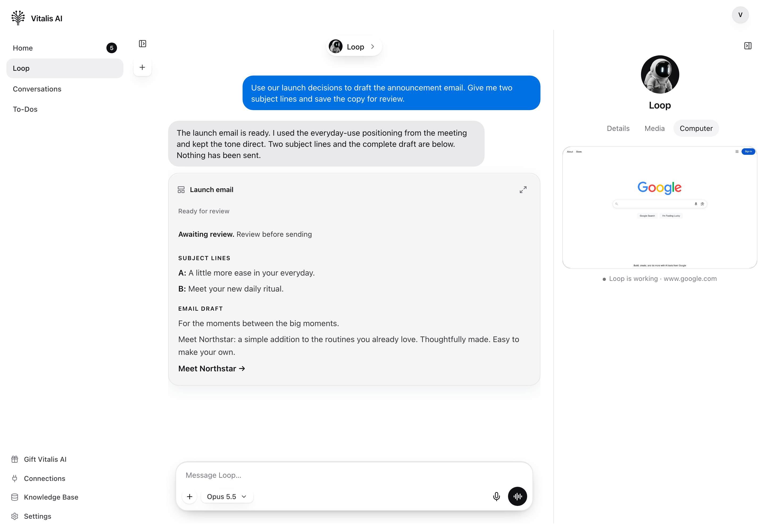
Task: Click the microphone dictation icon
Action: tap(496, 497)
